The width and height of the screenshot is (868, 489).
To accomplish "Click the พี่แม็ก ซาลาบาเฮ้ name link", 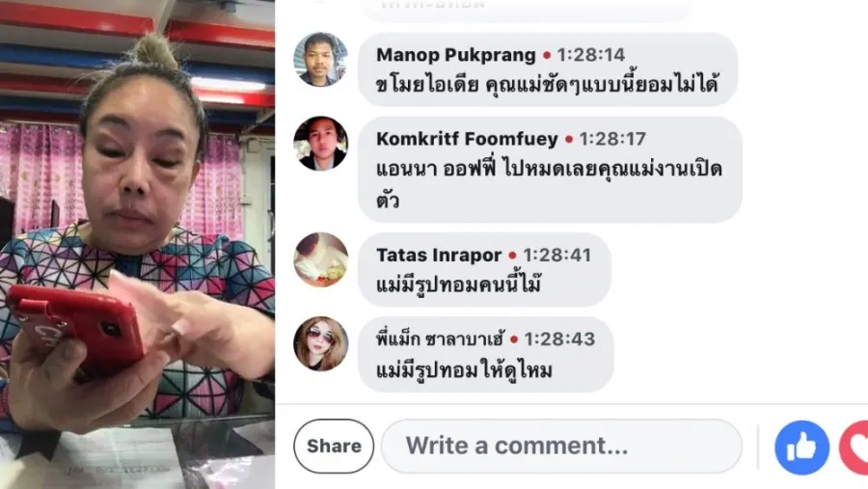I will point(440,339).
